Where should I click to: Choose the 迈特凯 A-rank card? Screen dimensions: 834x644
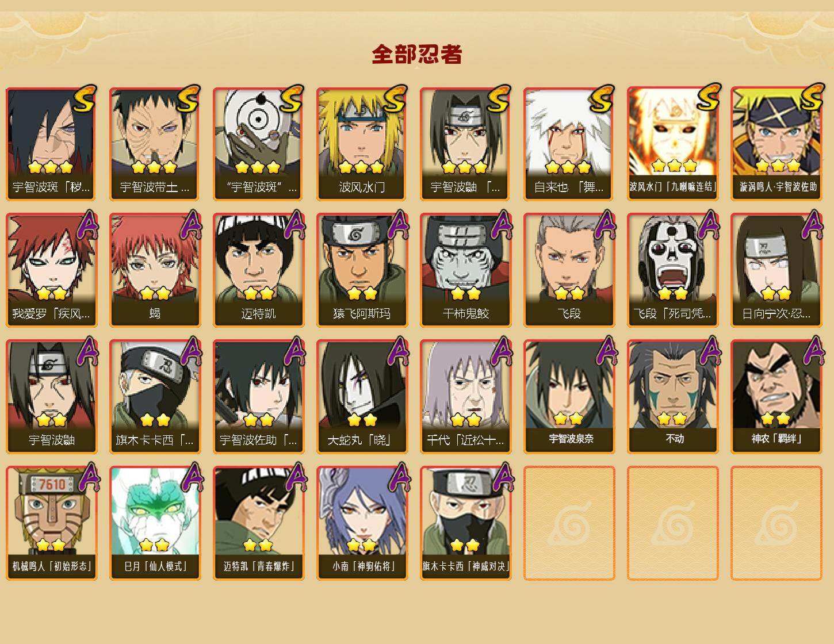tap(258, 270)
